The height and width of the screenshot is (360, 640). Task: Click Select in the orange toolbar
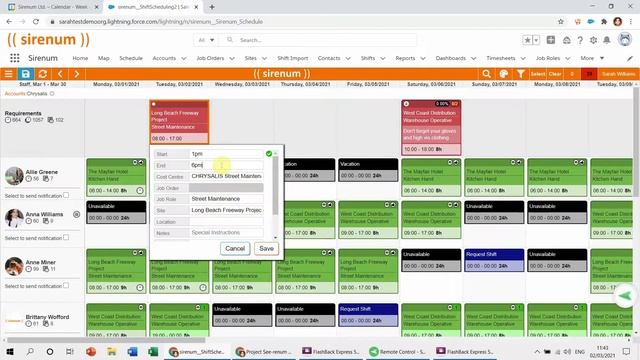coord(538,74)
